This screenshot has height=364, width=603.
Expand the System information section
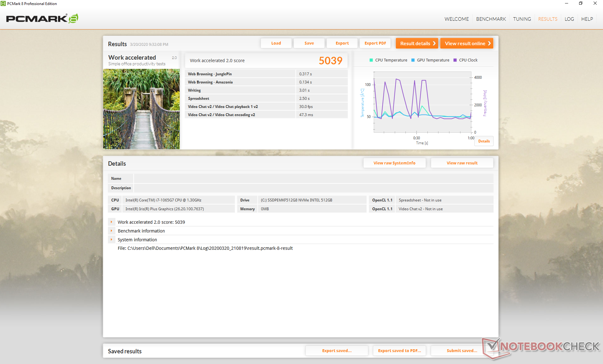(x=111, y=239)
